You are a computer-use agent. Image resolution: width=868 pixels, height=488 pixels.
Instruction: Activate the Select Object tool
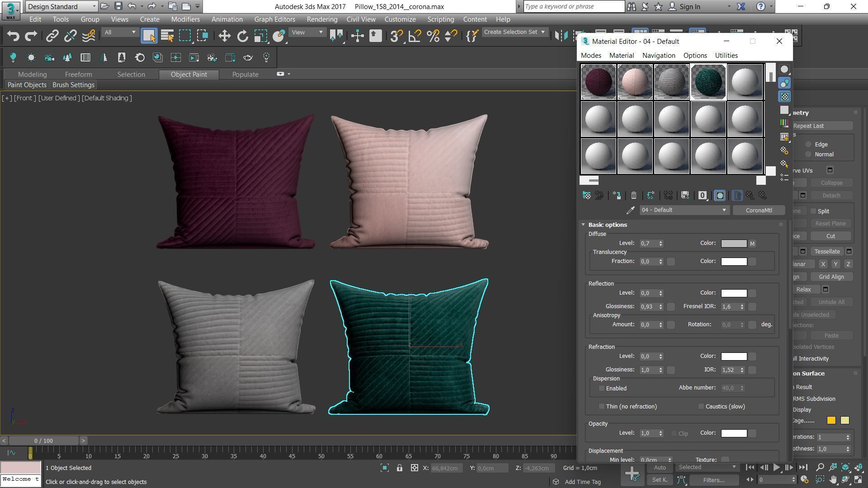pos(149,36)
